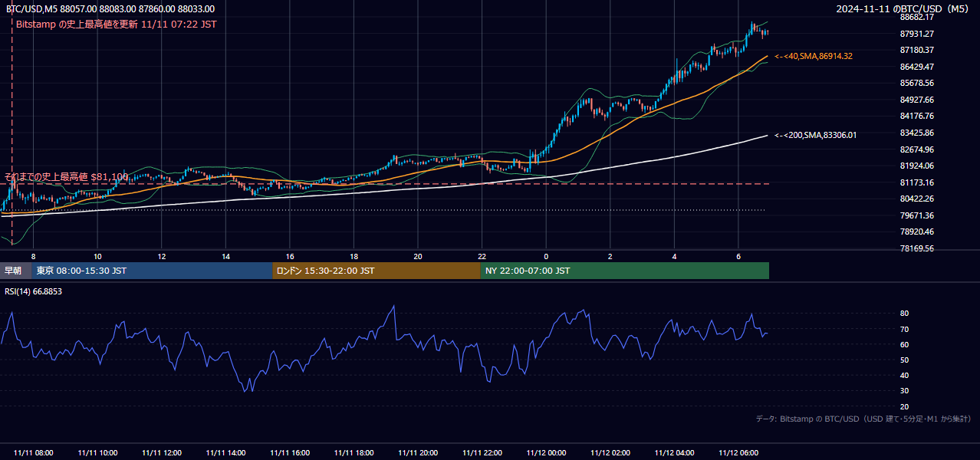Click the 11/12 00:00 time label
Screen dimensions: 980x460
tap(546, 453)
